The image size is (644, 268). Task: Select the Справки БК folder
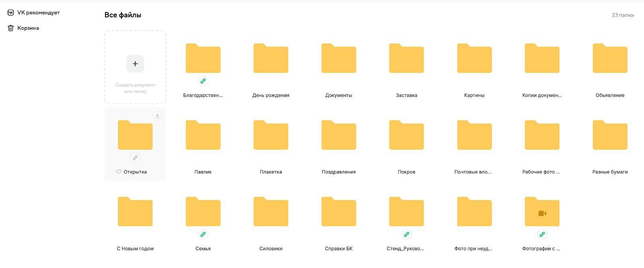point(339,212)
